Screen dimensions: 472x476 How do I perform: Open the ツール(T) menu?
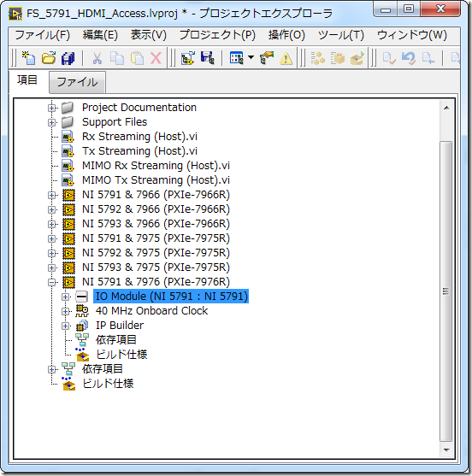(341, 35)
